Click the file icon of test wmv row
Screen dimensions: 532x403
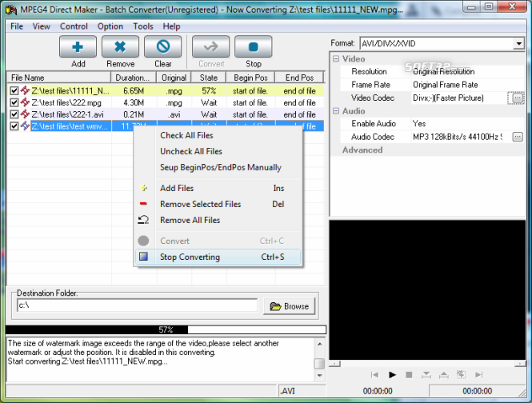point(25,126)
